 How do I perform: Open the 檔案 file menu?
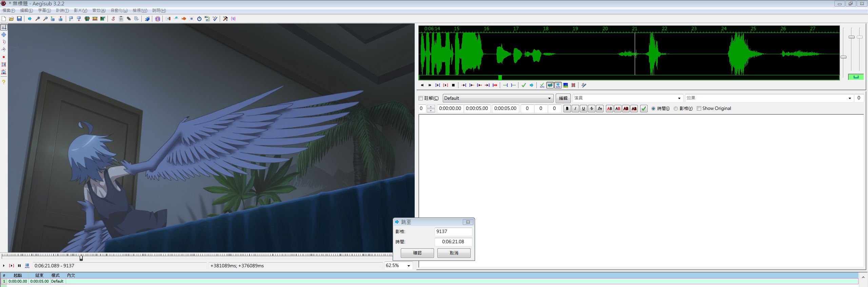pyautogui.click(x=9, y=11)
